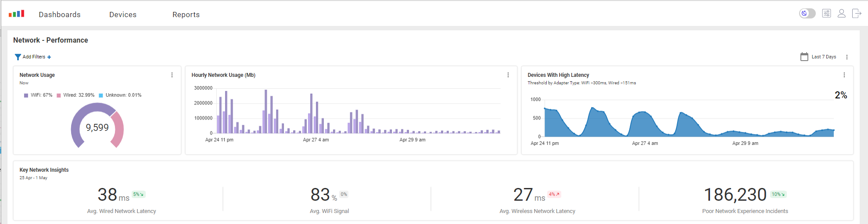The image size is (868, 224).
Task: Click the plus icon beside Add Filters
Action: click(x=49, y=57)
